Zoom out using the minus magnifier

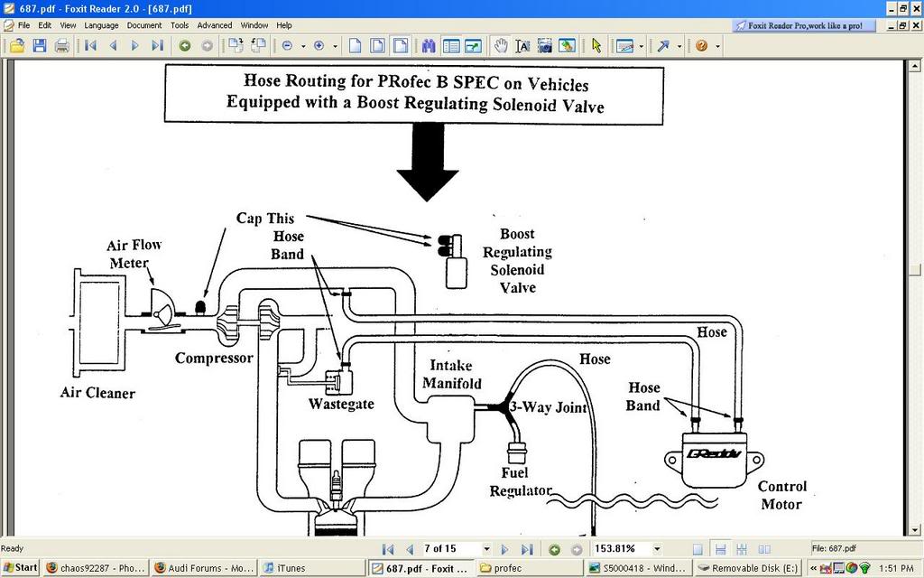[x=288, y=45]
